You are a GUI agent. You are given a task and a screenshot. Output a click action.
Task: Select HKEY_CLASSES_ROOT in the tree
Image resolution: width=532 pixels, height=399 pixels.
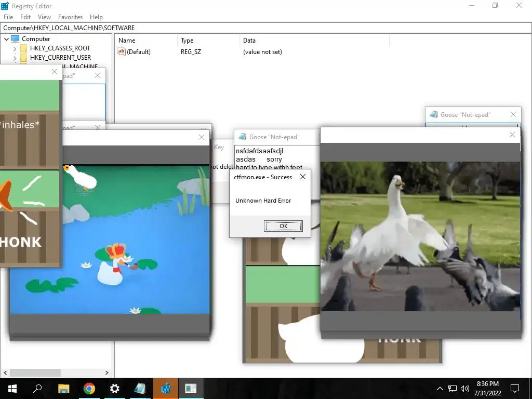click(x=60, y=48)
